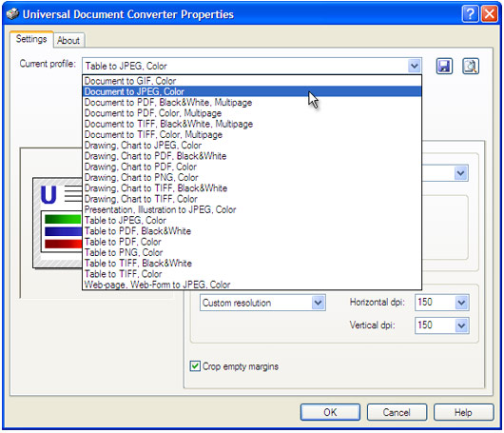This screenshot has height=433, width=504.
Task: Expand the Vertical dpi dropdown
Action: click(x=461, y=325)
